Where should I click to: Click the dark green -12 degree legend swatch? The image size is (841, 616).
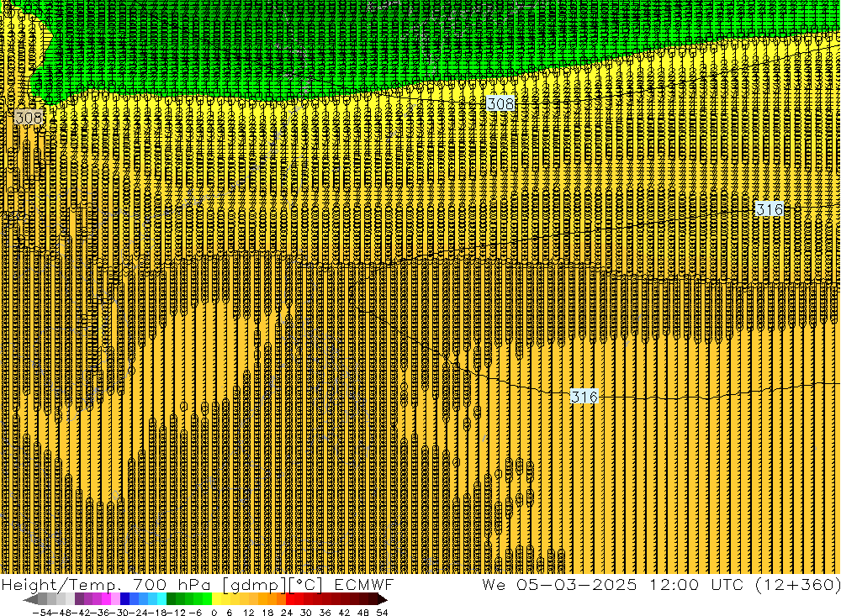point(171,599)
